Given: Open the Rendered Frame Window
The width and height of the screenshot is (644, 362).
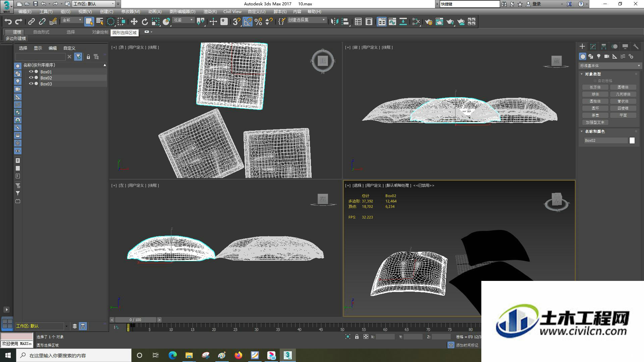Looking at the screenshot, I should pyautogui.click(x=439, y=22).
